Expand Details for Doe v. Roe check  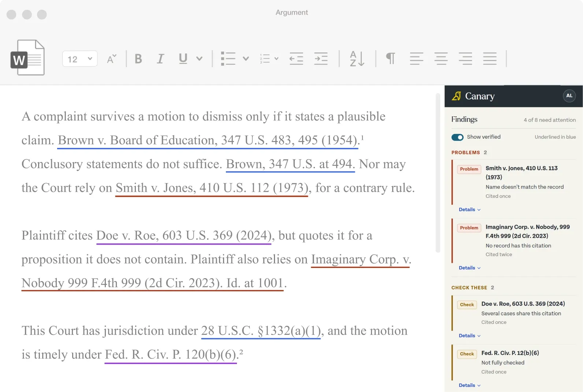tap(469, 336)
